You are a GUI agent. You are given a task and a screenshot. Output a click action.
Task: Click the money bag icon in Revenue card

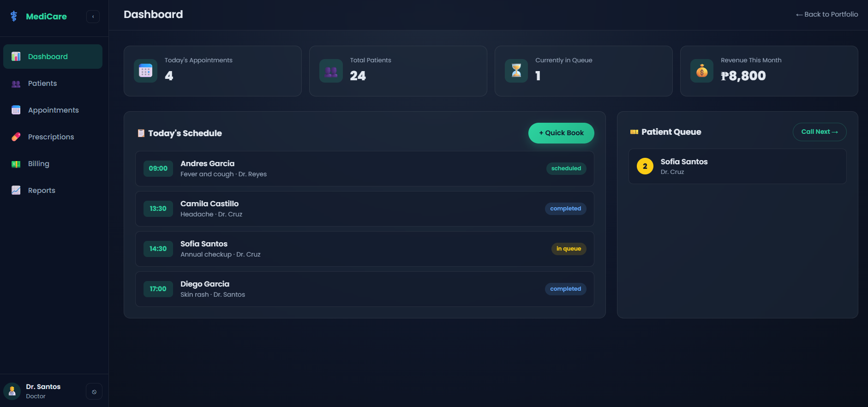click(x=702, y=71)
